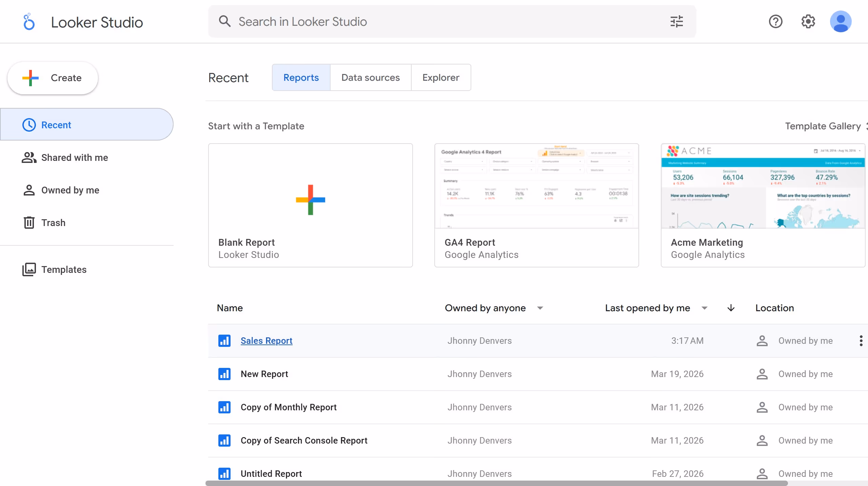The height and width of the screenshot is (486, 868).
Task: Click Mar 19, 2026 date
Action: (x=677, y=374)
